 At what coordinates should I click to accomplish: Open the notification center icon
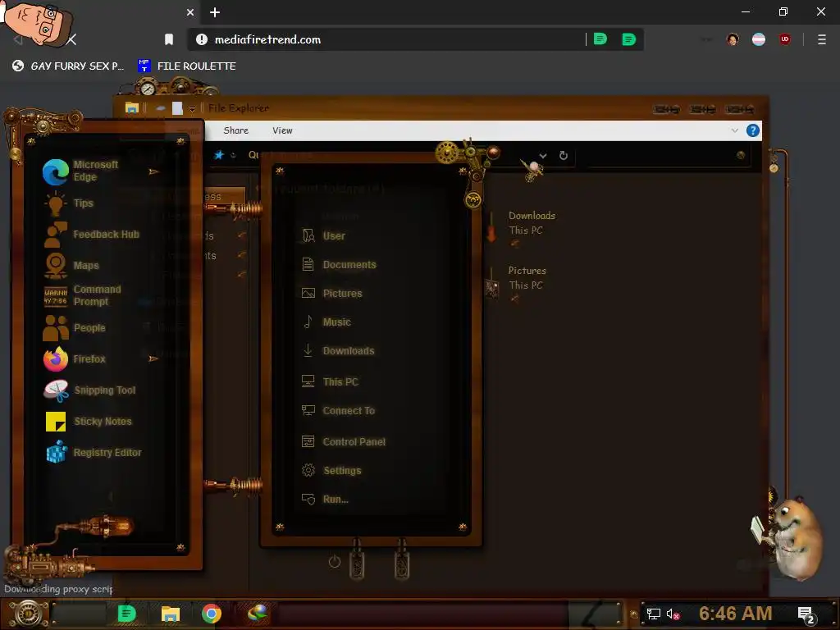point(806,615)
